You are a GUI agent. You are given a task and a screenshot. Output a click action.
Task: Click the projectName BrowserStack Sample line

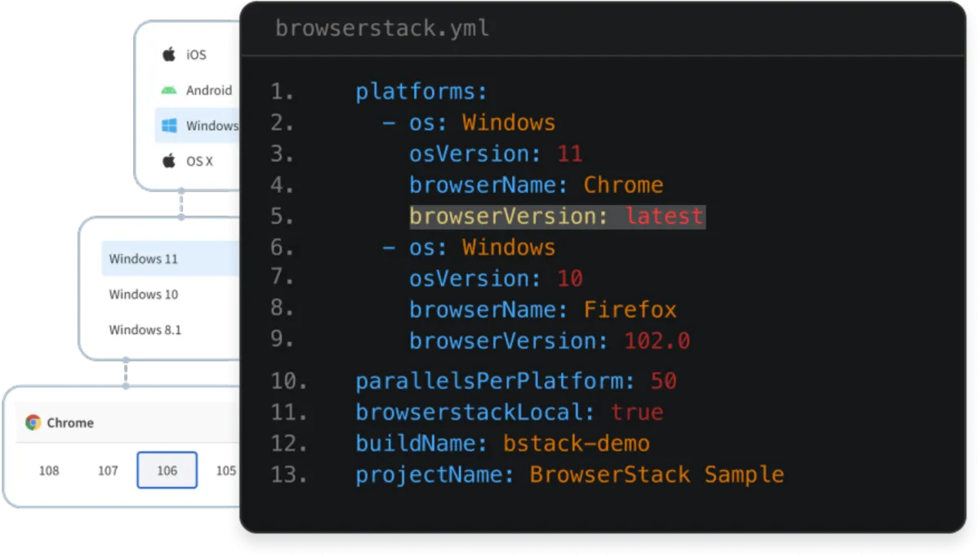569,475
